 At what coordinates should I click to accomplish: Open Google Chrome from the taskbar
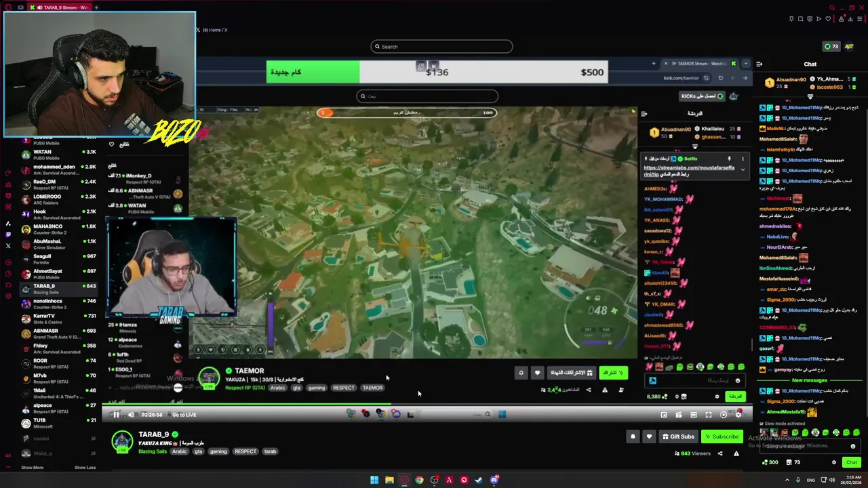[x=419, y=480]
